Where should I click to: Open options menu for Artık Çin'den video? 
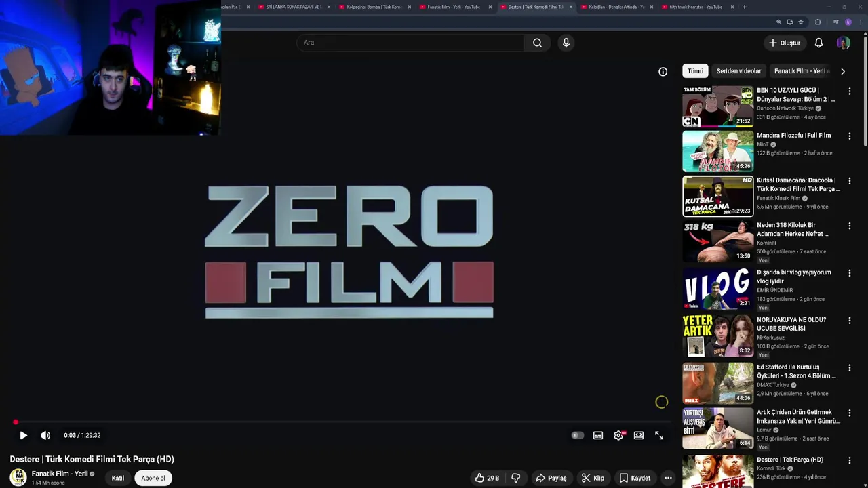tap(850, 413)
